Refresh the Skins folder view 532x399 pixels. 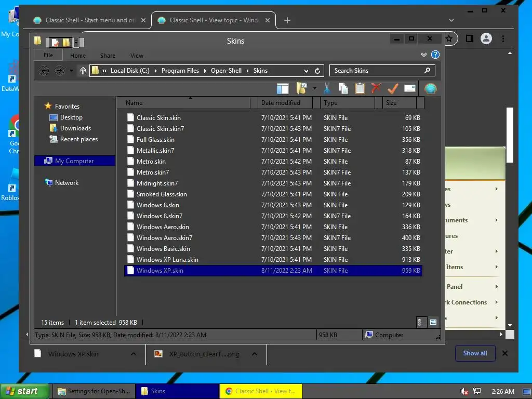(317, 71)
